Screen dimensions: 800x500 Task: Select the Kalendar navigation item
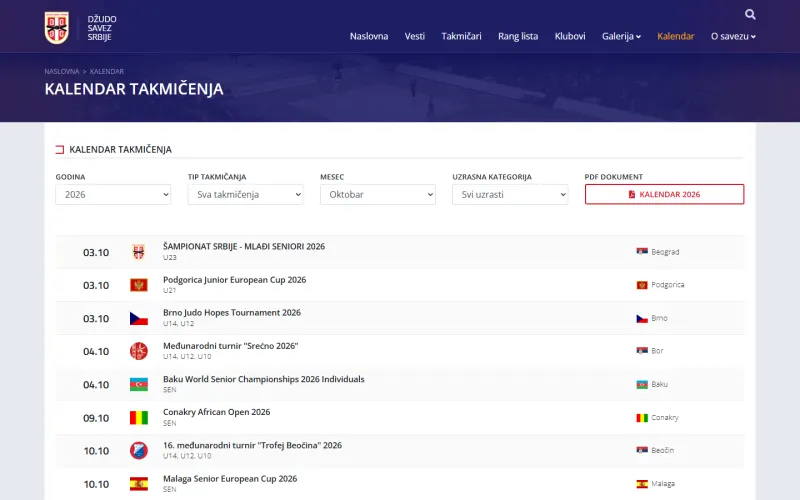[676, 36]
